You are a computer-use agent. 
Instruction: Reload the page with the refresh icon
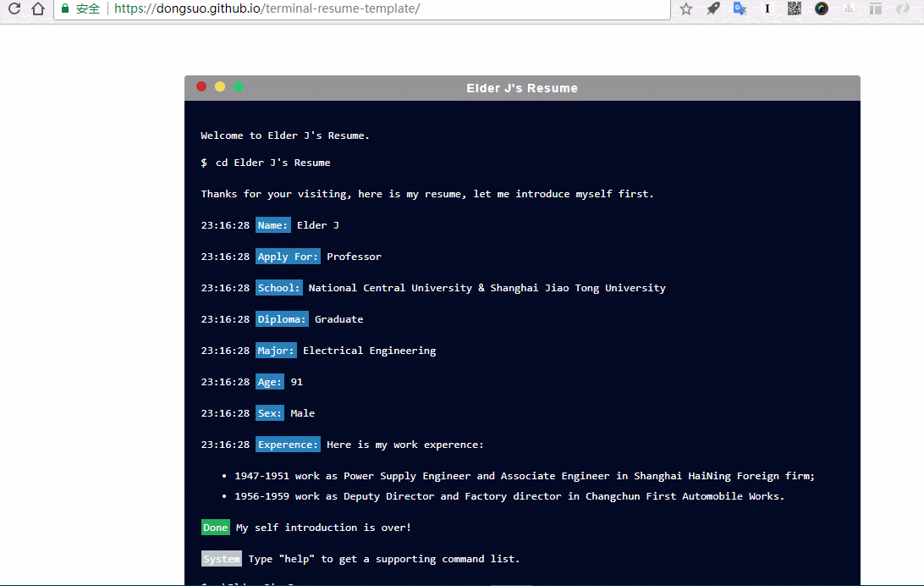pyautogui.click(x=14, y=8)
